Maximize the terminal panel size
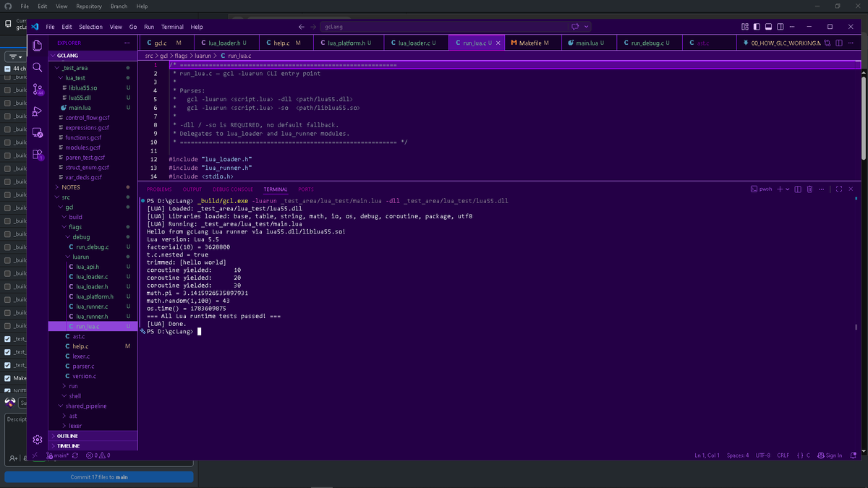The image size is (868, 488). pos(839,189)
